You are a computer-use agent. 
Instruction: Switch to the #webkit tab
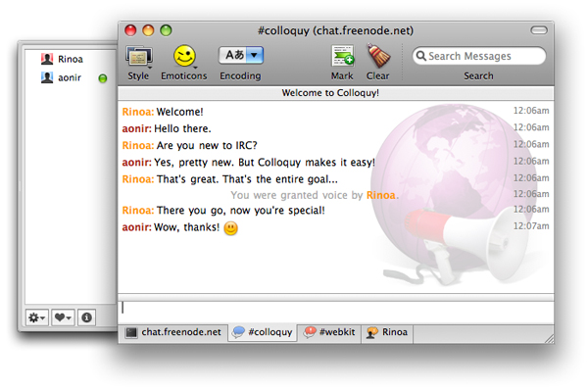pos(329,332)
